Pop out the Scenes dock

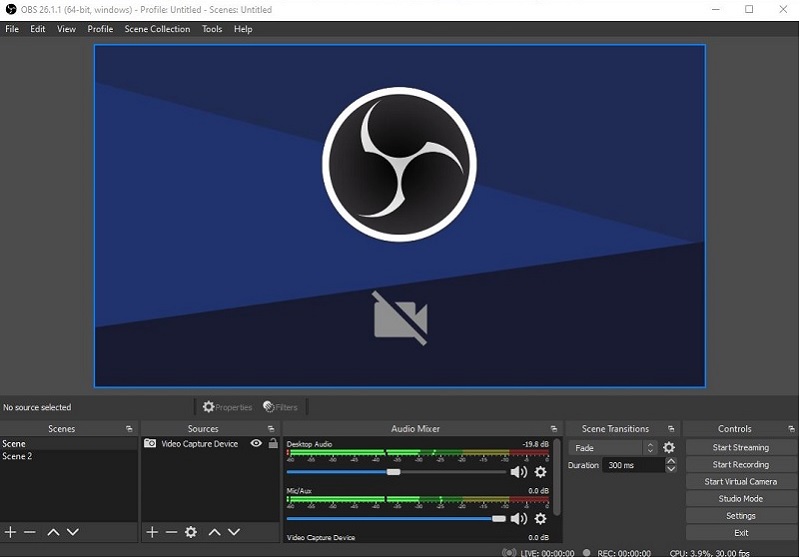(129, 429)
